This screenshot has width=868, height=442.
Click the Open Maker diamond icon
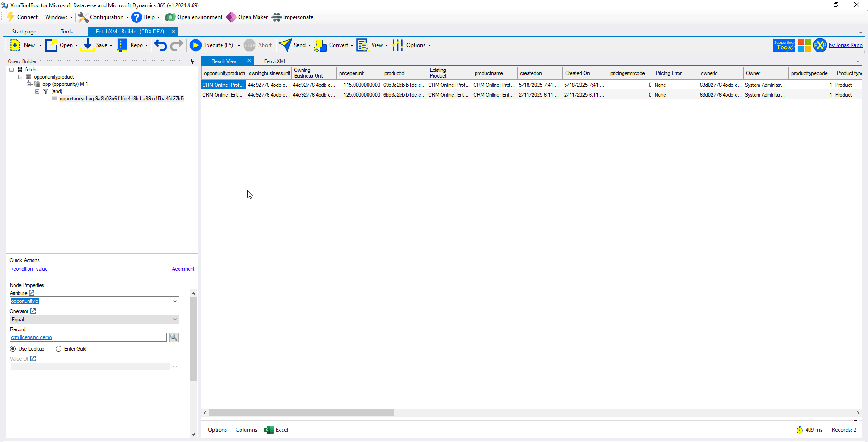pos(231,17)
